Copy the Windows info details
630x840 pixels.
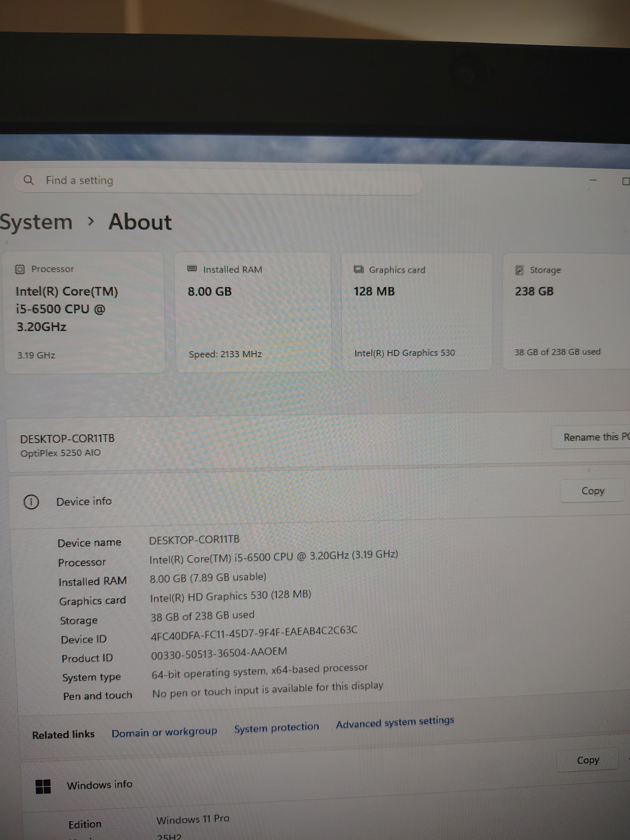point(588,760)
